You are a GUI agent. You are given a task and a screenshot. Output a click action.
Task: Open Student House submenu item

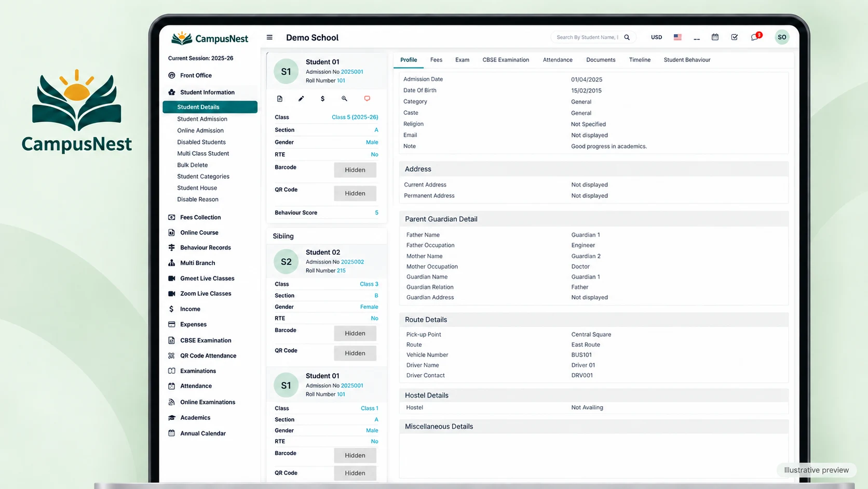197,188
